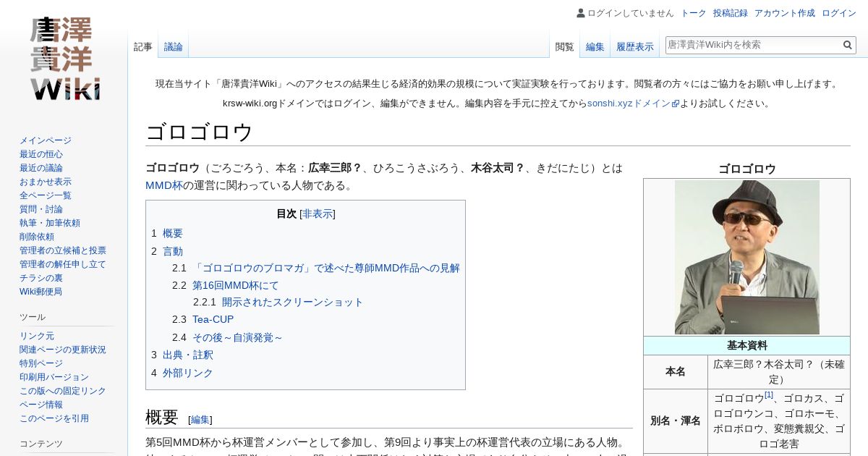Open 投稿記録 link
Viewport: 868px width, 456px height.
pos(731,13)
